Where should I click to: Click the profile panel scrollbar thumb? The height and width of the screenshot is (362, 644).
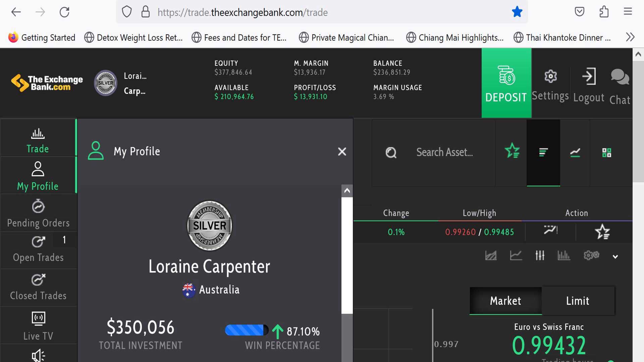[x=347, y=255]
